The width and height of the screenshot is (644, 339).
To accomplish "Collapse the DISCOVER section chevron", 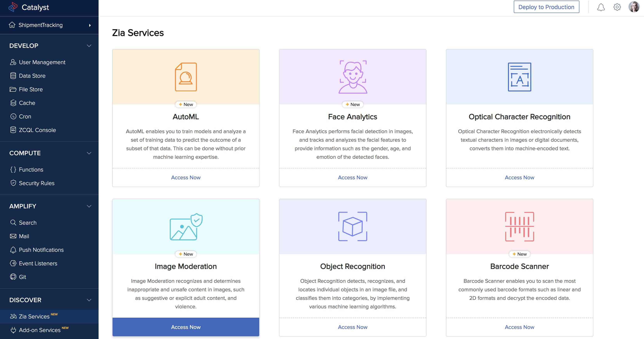I will (89, 300).
